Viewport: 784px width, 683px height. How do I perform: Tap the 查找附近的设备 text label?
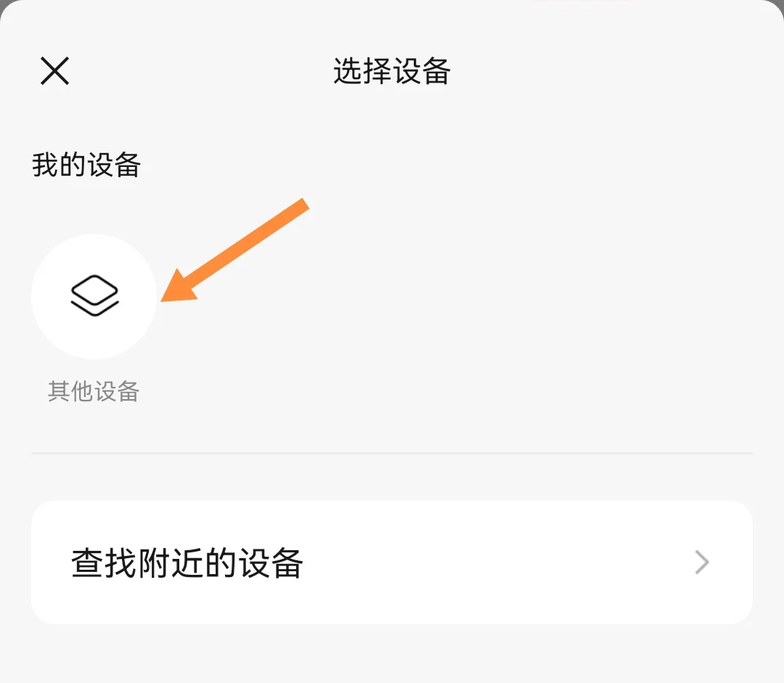[187, 563]
